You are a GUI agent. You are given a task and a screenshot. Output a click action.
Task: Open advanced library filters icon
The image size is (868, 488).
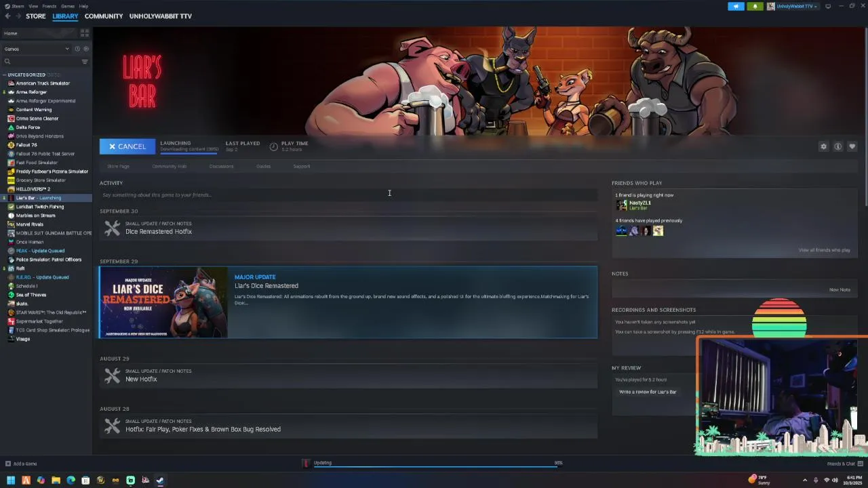coord(85,62)
